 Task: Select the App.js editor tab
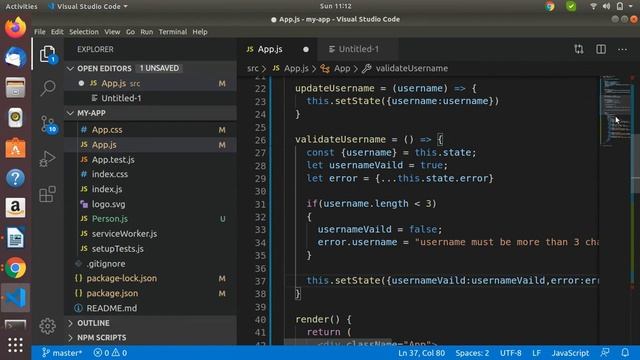[278, 49]
